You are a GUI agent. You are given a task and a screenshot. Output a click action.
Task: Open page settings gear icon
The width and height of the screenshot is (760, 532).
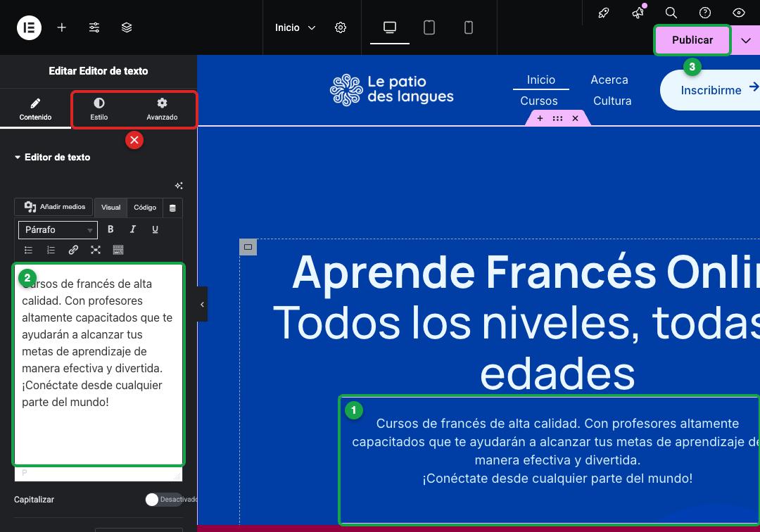pos(341,27)
